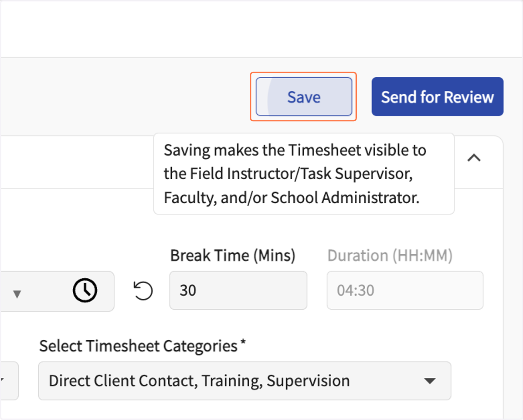523x420 pixels.
Task: Click the reset circular arrow icon
Action: pos(143,291)
